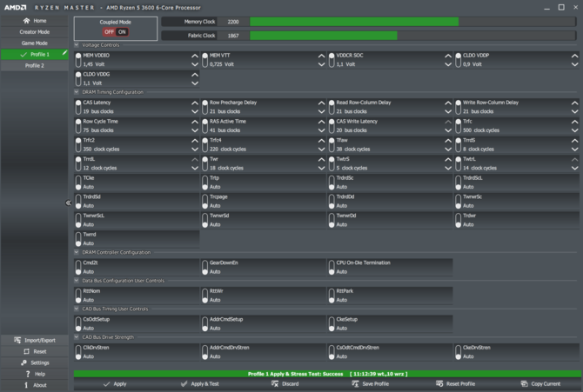Viewport: 583px width, 392px height.
Task: Decrease CAS Write Latency with down arrow
Action: (448, 130)
